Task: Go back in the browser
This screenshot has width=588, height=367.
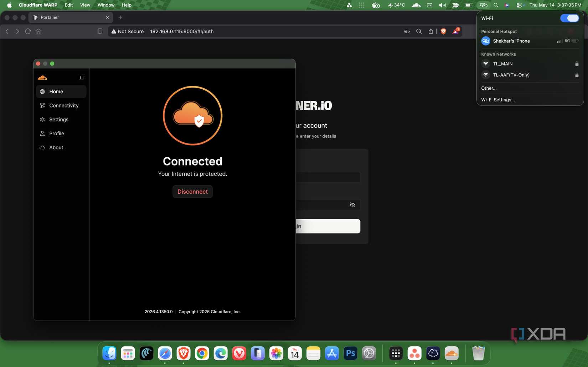Action: tap(7, 31)
